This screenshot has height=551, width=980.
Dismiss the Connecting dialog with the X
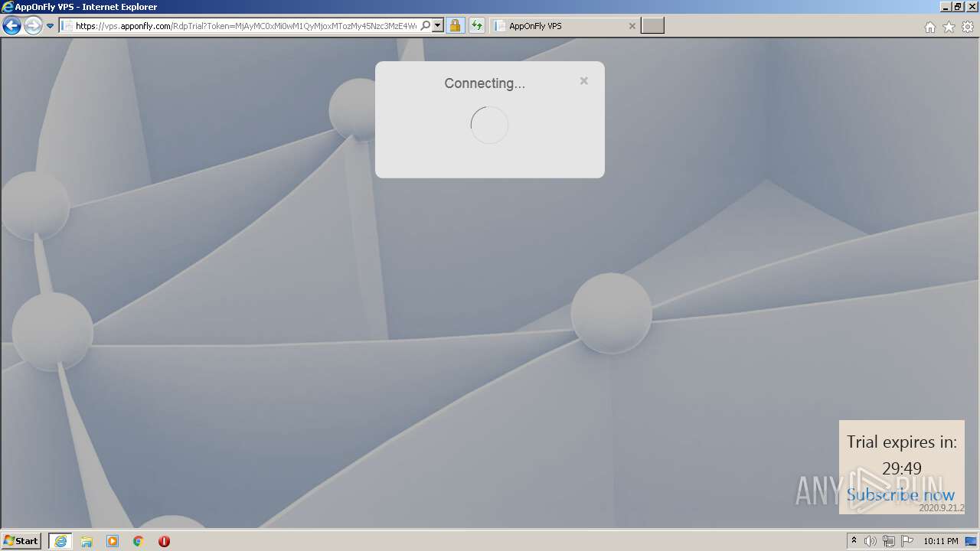pyautogui.click(x=583, y=80)
